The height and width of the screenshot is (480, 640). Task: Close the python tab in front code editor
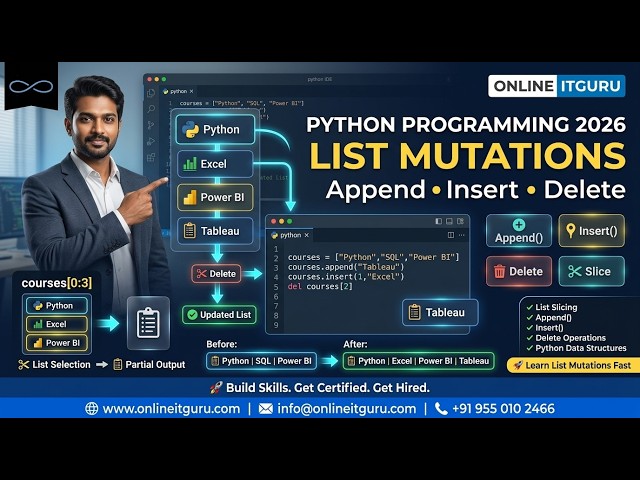pyautogui.click(x=307, y=235)
